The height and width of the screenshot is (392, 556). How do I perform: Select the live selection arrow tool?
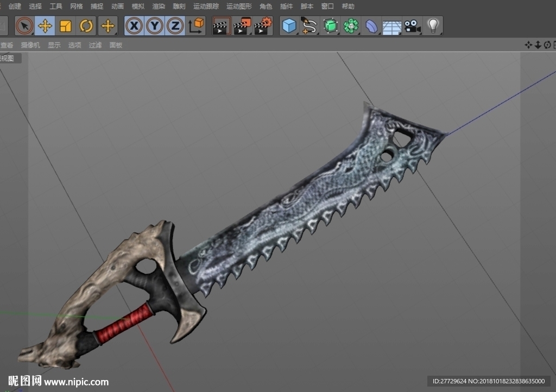24,26
